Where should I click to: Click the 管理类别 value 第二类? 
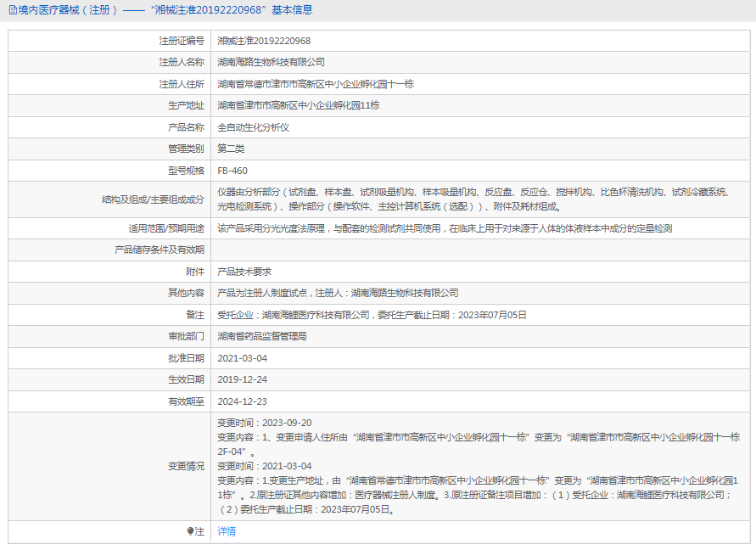click(x=231, y=149)
